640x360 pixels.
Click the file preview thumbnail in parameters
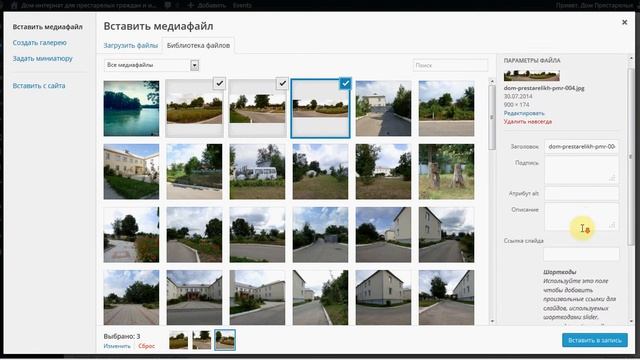tap(531, 76)
